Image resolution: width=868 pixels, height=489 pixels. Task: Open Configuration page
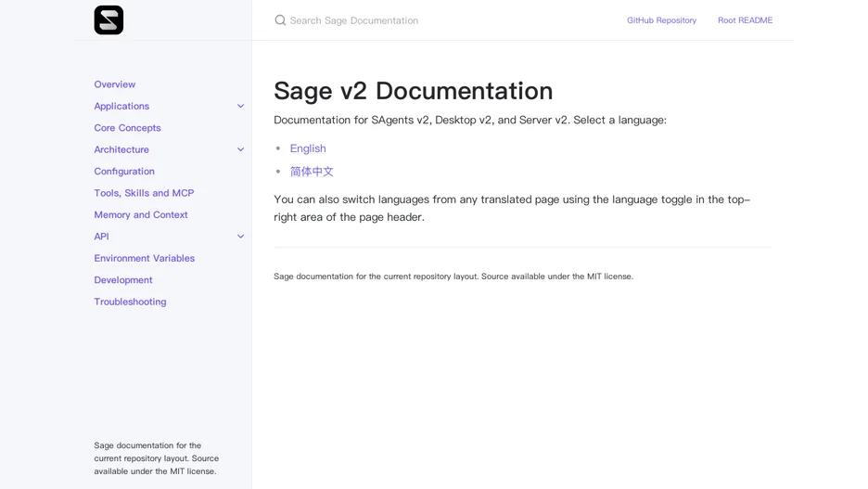[x=124, y=171]
